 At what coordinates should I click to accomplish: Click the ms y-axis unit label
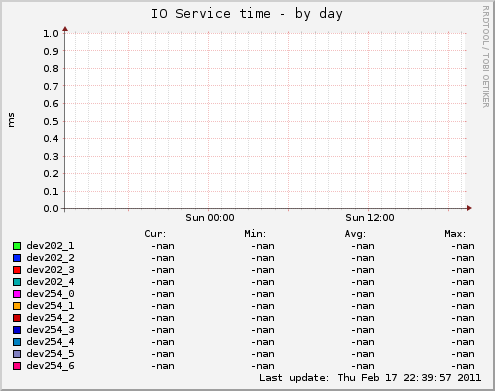tap(11, 120)
